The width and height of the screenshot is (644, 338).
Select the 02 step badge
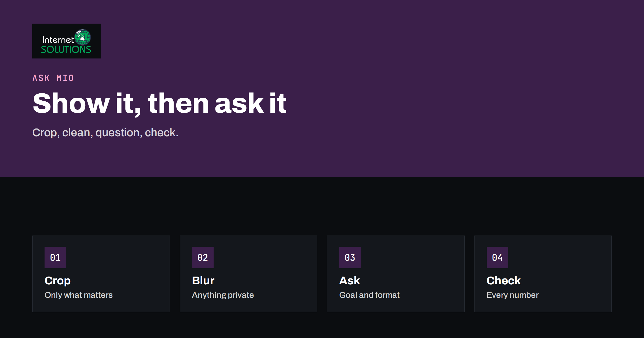tap(203, 258)
